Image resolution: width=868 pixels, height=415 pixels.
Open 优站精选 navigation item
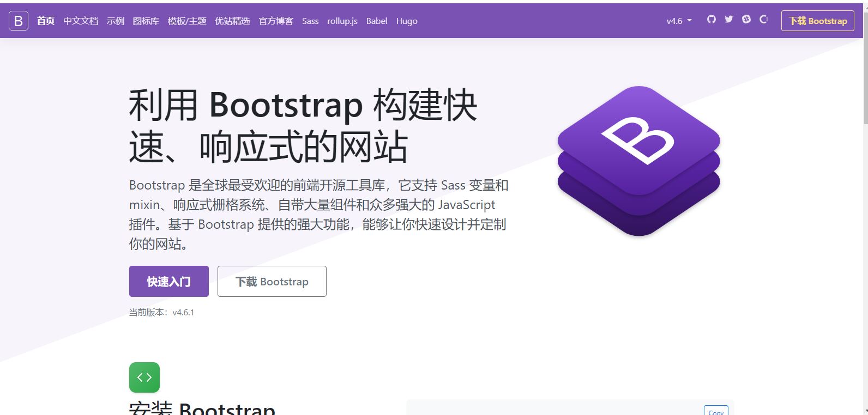click(232, 21)
